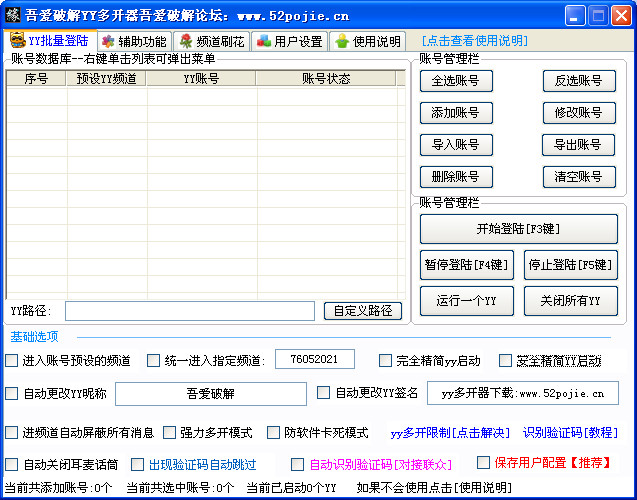Click the 点击查看使用说明 link
The image size is (637, 500).
(x=475, y=41)
